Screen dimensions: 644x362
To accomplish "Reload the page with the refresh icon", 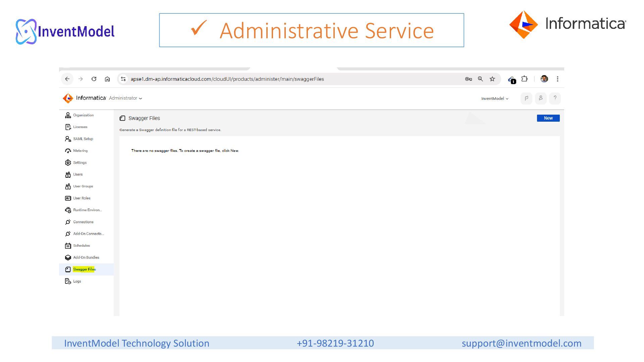I will coord(94,79).
